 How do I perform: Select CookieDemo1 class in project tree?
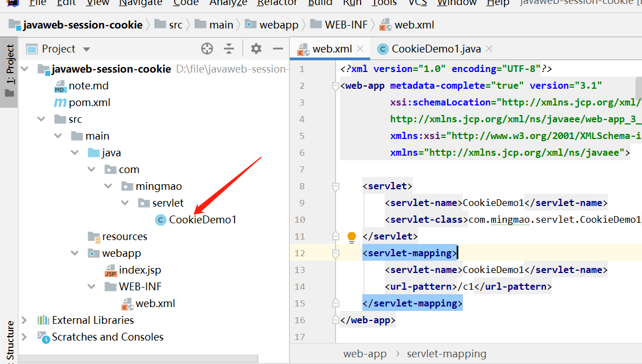203,220
